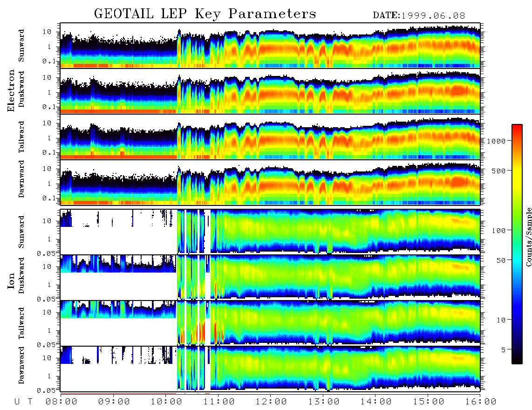The image size is (532, 410).
Task: Click the 50 colorbar tick value
Action: (x=501, y=260)
